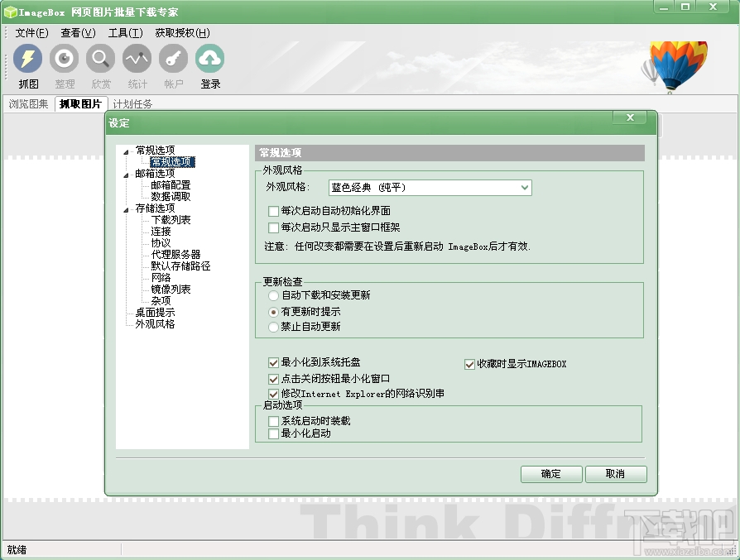Click the 欣赏 browse icon
The image size is (740, 560).
[x=101, y=65]
